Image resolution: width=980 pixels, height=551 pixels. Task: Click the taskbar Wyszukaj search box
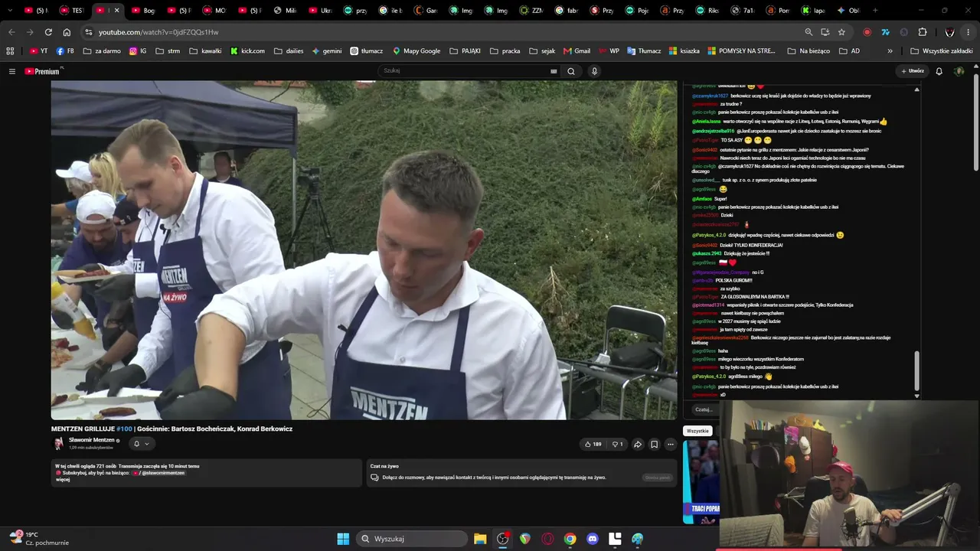[x=413, y=539]
